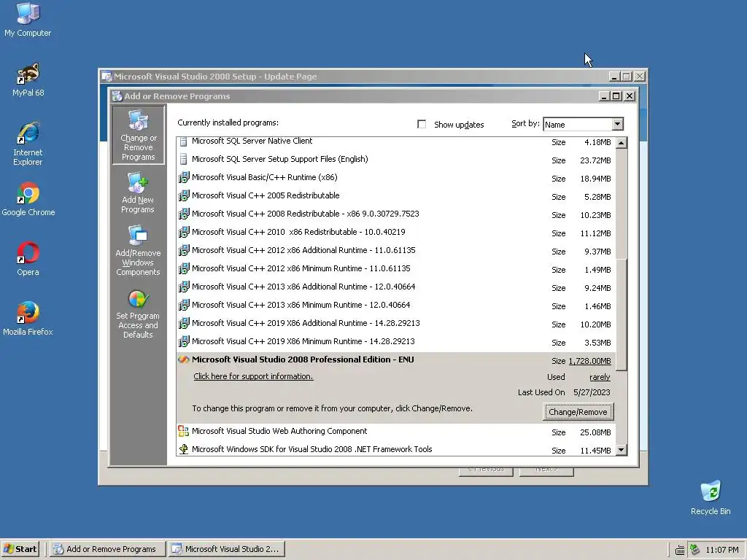Select Microsoft Visual Studio Web Authoring Component text
Image resolution: width=747 pixels, height=560 pixels.
point(279,431)
